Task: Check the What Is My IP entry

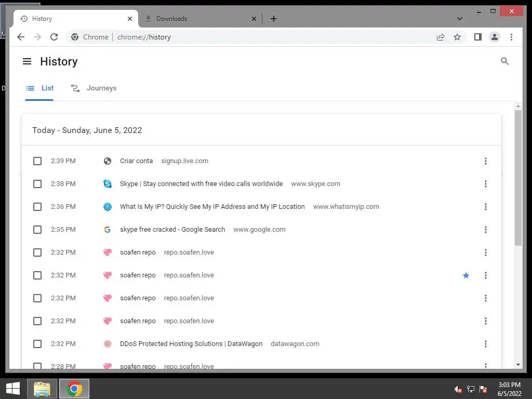Action: [x=37, y=207]
